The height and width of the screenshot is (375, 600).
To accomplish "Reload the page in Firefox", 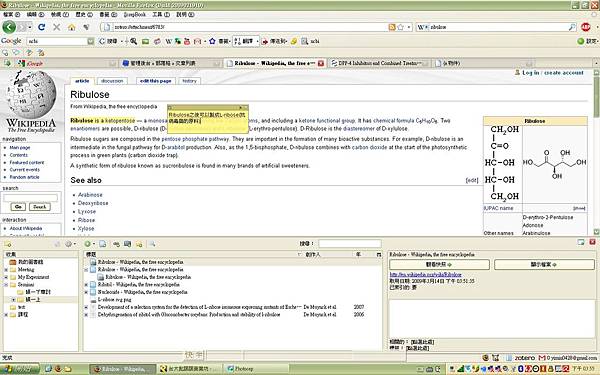I will point(42,27).
